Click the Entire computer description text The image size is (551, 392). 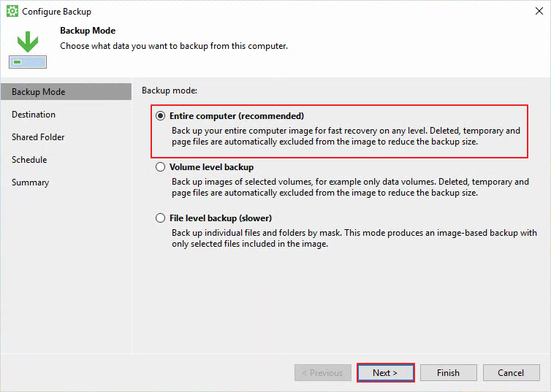346,137
